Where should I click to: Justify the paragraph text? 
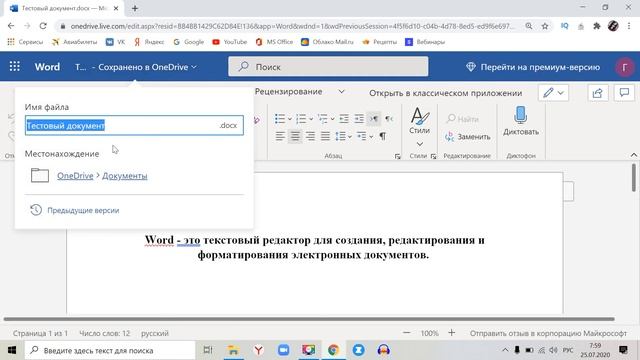(x=325, y=136)
